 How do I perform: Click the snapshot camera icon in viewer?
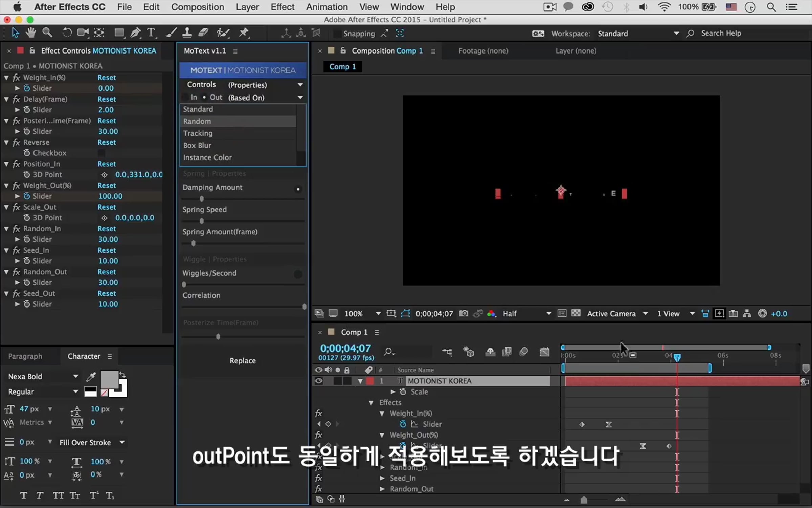[464, 313]
